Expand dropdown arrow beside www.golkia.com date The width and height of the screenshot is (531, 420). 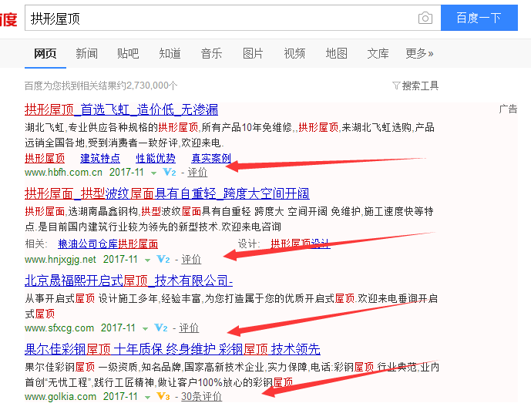click(147, 398)
